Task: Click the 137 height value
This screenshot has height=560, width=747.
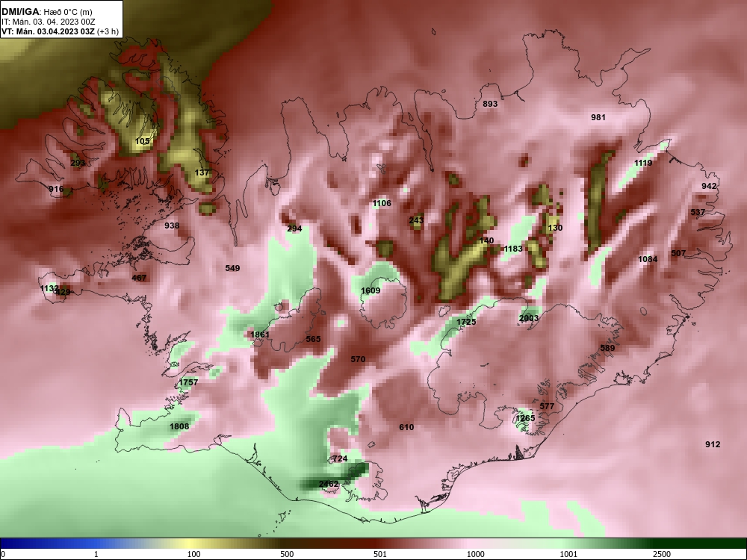Action: 202,172
